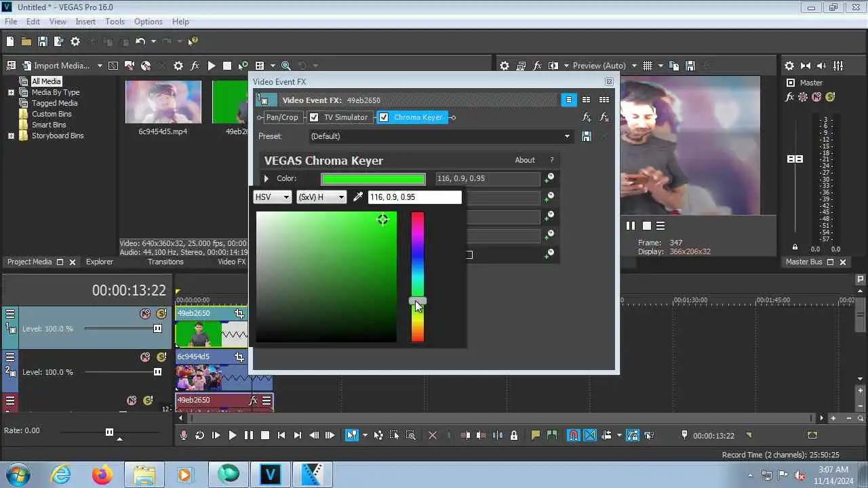Click Master Bus fx icon
Screen dimensions: 868x488
point(789,97)
